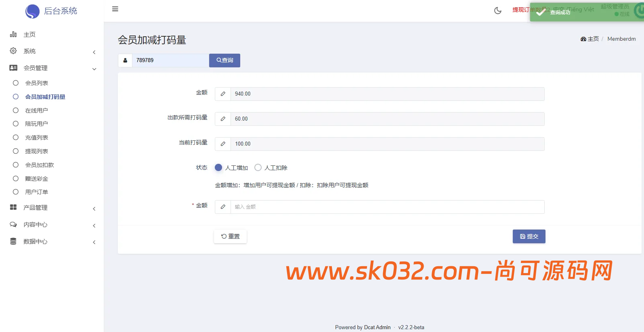Click the 内容中心 chat icon
The height and width of the screenshot is (332, 644).
point(13,224)
